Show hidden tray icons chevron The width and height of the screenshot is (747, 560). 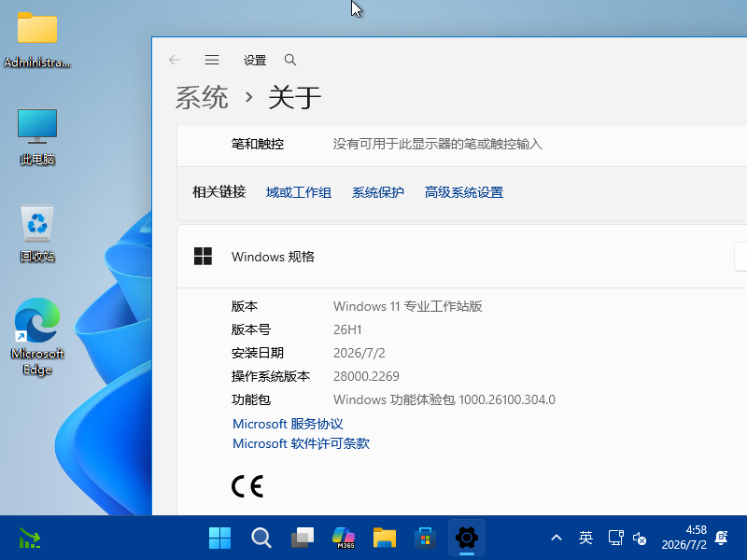[x=557, y=539]
